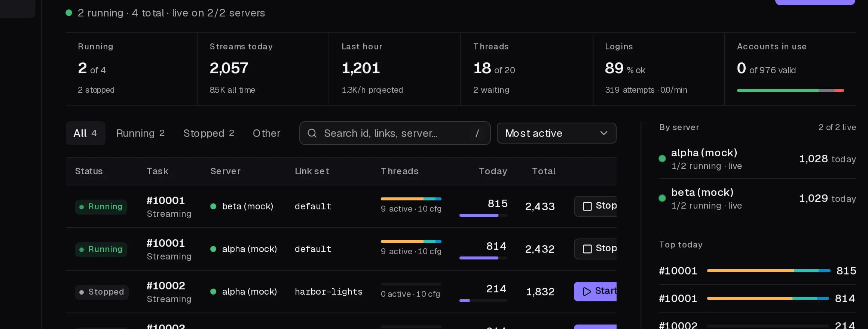Click the Stopped badge in harbor-lights row

coord(102,292)
